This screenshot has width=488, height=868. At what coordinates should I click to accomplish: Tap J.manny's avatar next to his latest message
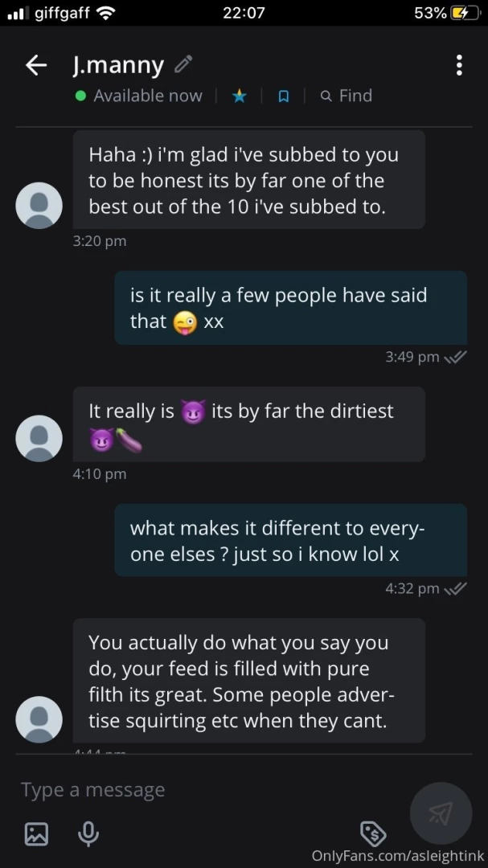[39, 719]
